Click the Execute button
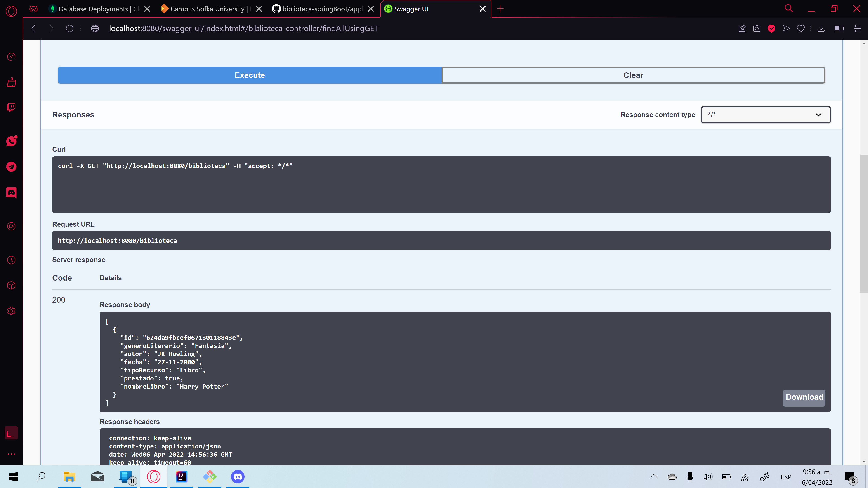Screen dimensions: 868x488 (249, 75)
